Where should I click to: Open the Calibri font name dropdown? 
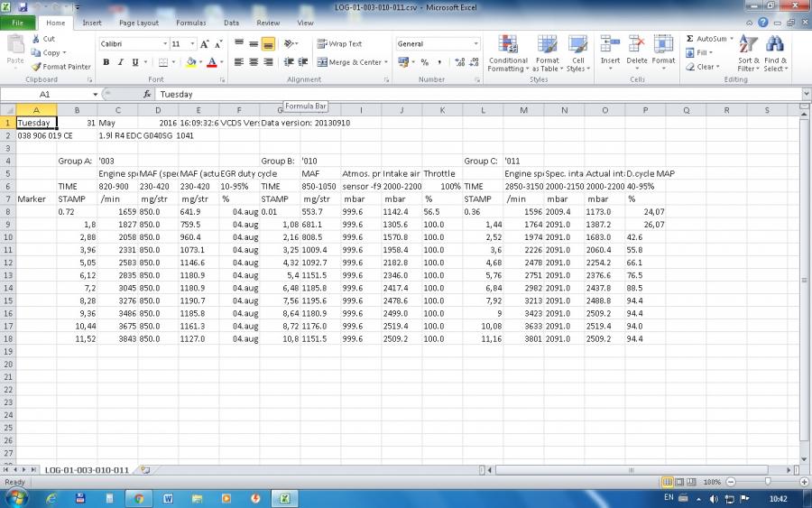pyautogui.click(x=165, y=43)
